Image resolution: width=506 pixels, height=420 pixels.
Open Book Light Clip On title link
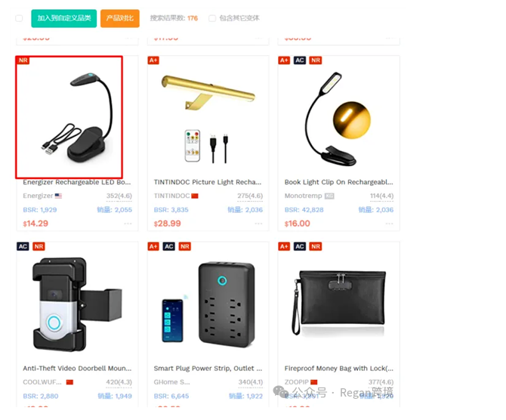[x=339, y=182]
